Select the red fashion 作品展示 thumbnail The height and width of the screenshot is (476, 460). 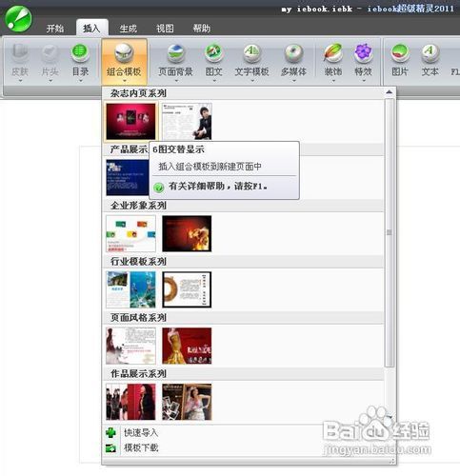pos(130,402)
